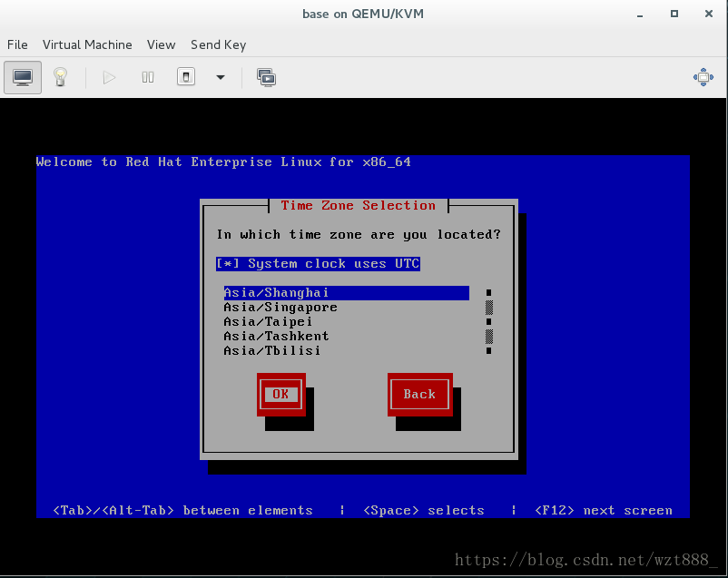This screenshot has width=728, height=578.
Task: Shut down the virtual machine
Action: click(186, 77)
